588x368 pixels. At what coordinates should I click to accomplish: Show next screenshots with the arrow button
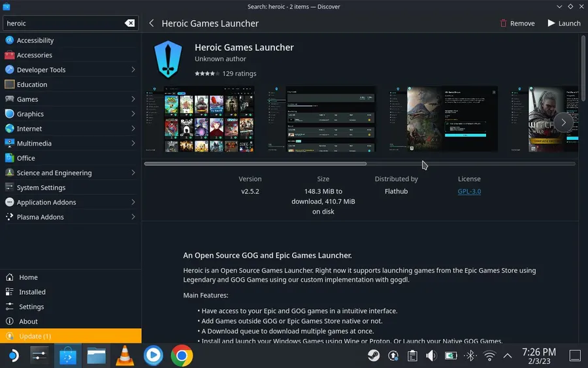tap(563, 122)
